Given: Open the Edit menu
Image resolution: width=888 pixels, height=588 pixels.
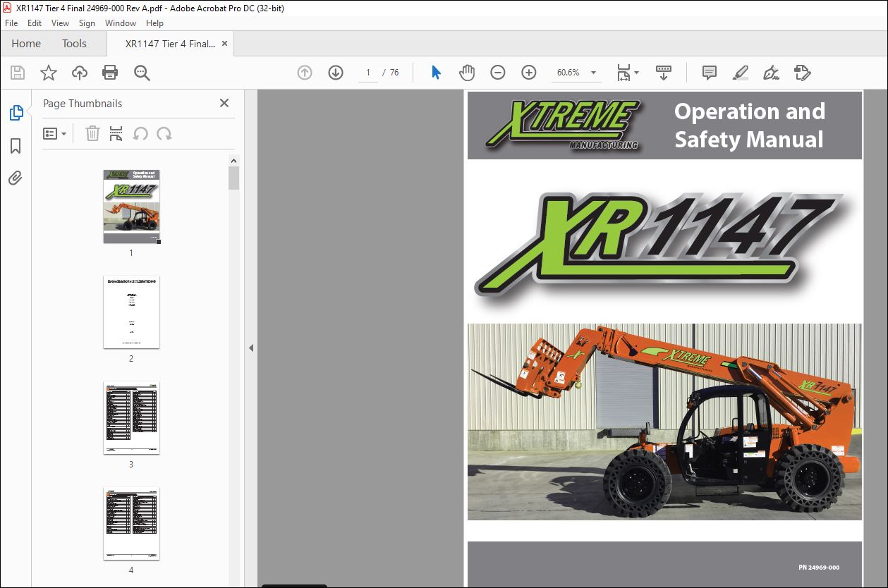Looking at the screenshot, I should click(35, 23).
